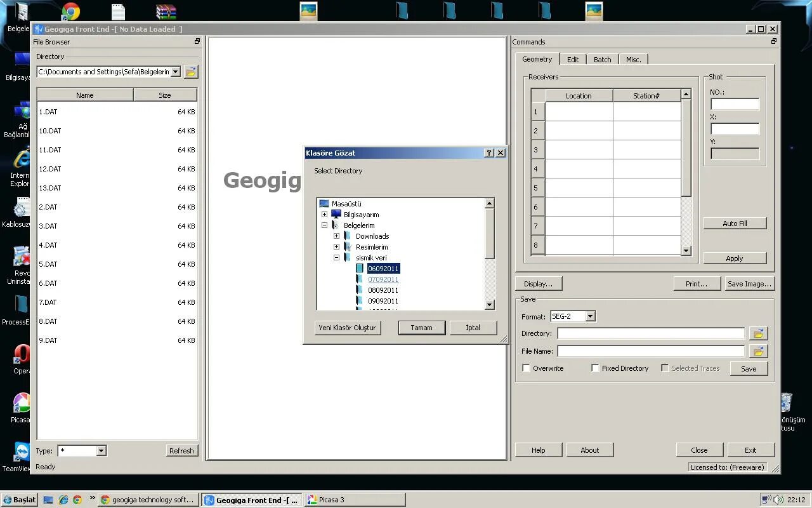Viewport: 812px width, 508px height.
Task: Switch to the Batch tab
Action: click(x=603, y=60)
